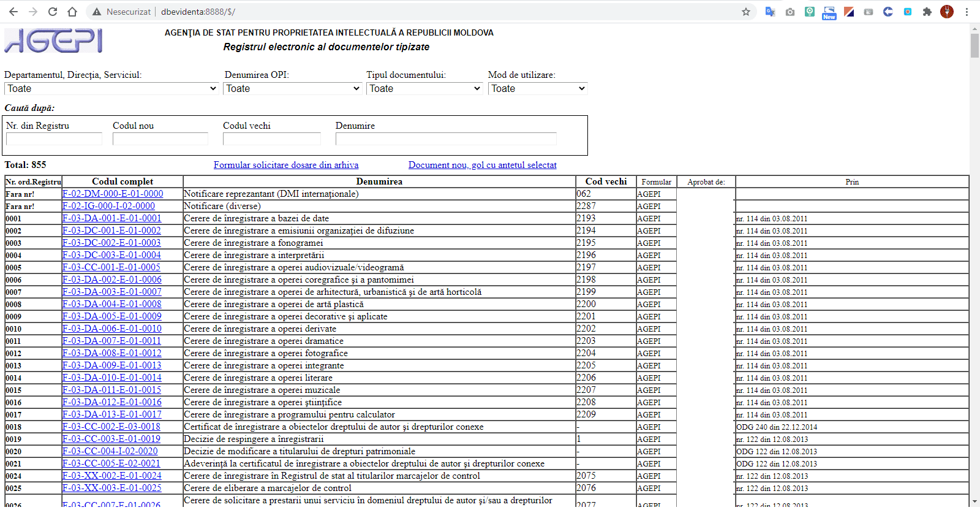
Task: Open document F-03-XX-002-E-01-0024
Action: [112, 476]
